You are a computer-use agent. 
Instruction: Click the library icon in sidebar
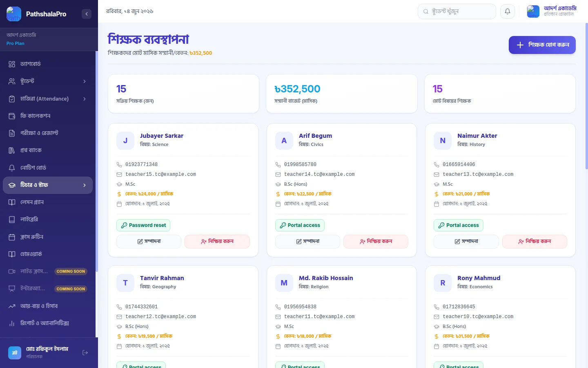coord(12,220)
